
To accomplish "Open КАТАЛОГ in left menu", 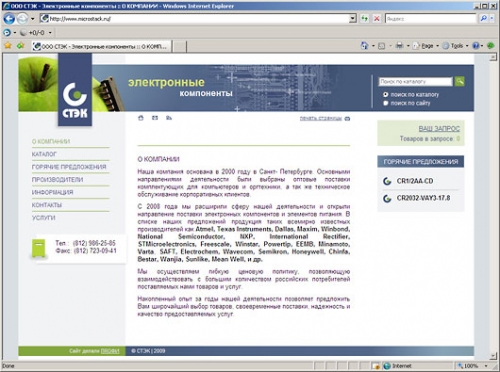I will [44, 154].
